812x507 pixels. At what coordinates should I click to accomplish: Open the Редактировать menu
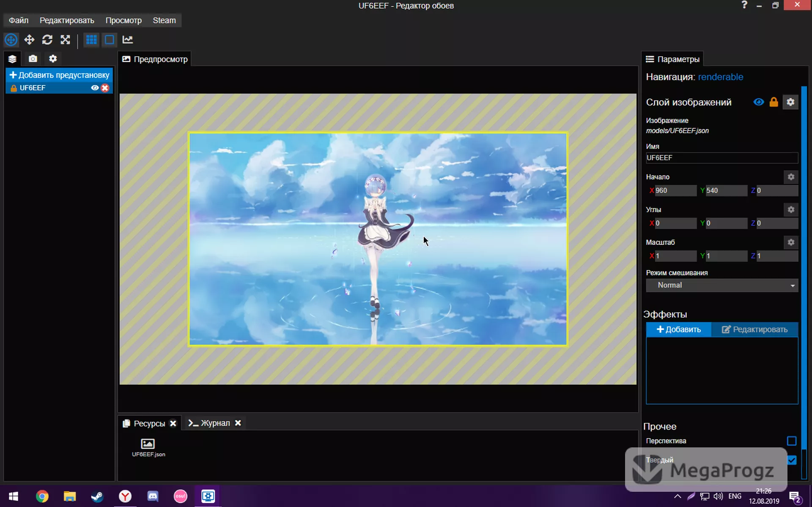67,20
